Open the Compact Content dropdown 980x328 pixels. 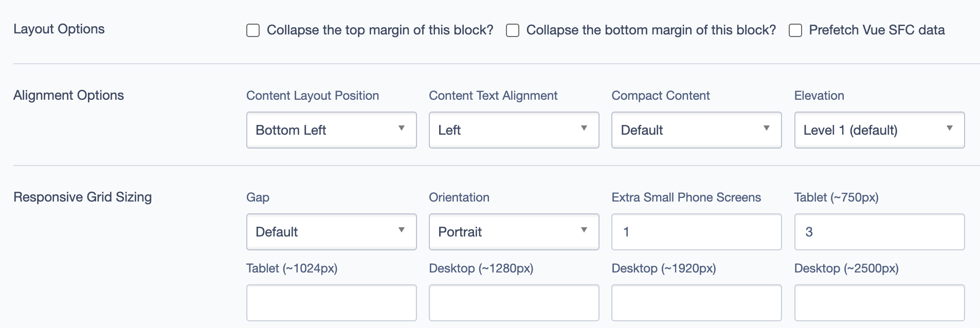point(696,130)
